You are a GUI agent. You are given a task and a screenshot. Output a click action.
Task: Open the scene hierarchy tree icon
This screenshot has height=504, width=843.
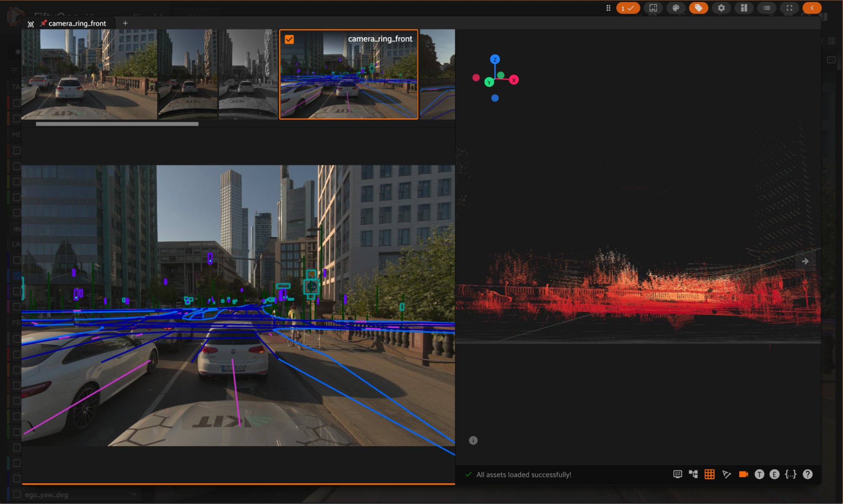[693, 475]
